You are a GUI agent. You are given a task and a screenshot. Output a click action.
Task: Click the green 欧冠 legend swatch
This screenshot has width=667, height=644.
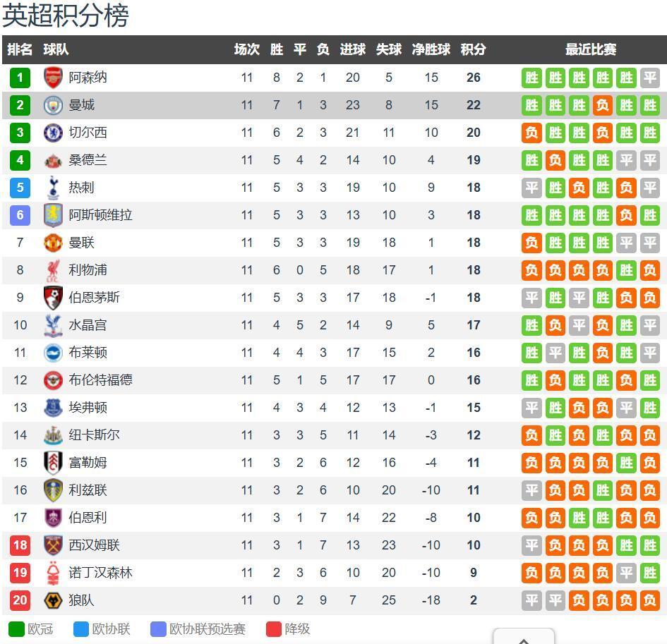coord(16,629)
